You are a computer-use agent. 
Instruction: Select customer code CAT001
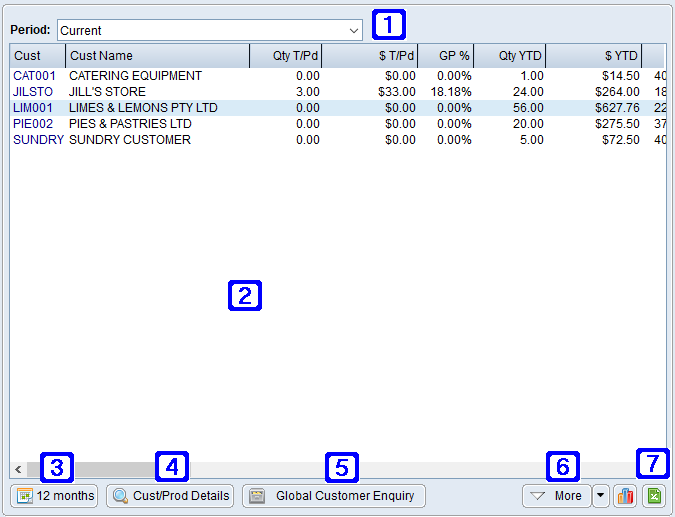click(34, 76)
